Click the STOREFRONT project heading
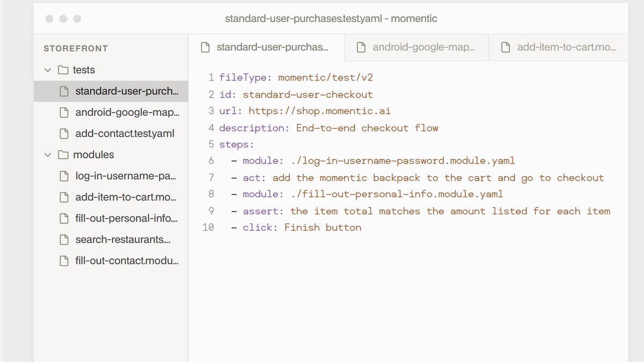Viewport: 644px width, 362px height. coord(76,48)
